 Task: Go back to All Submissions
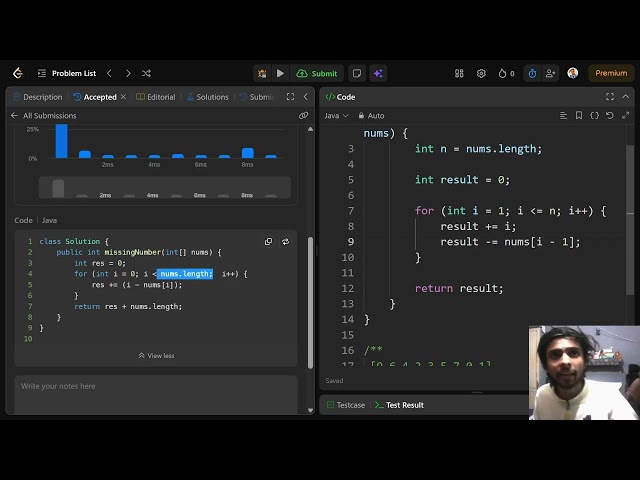point(44,116)
